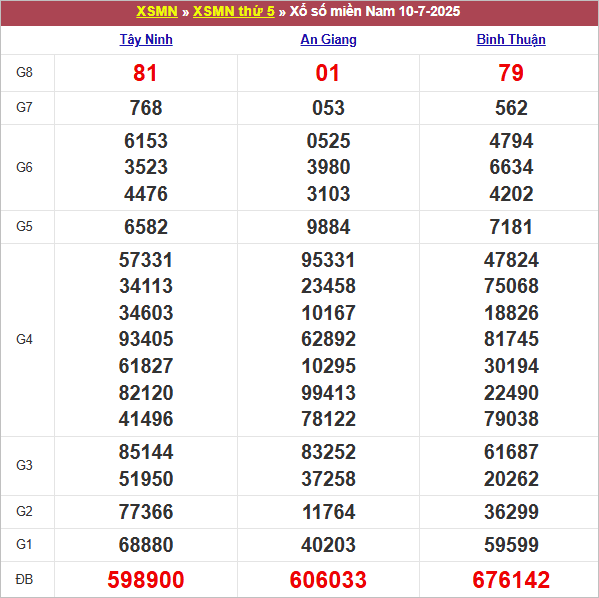This screenshot has height=598, width=599.
Task: Click G4 number 22490
Action: [511, 393]
